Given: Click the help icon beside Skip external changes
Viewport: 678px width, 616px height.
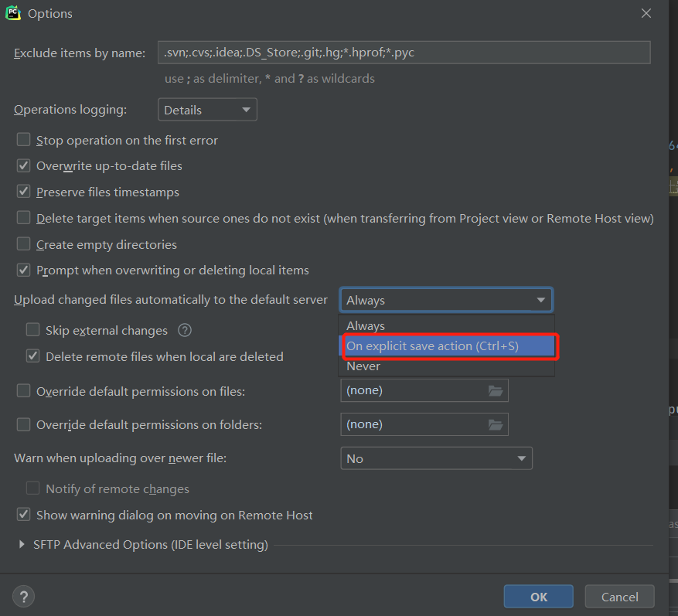Looking at the screenshot, I should pyautogui.click(x=185, y=330).
